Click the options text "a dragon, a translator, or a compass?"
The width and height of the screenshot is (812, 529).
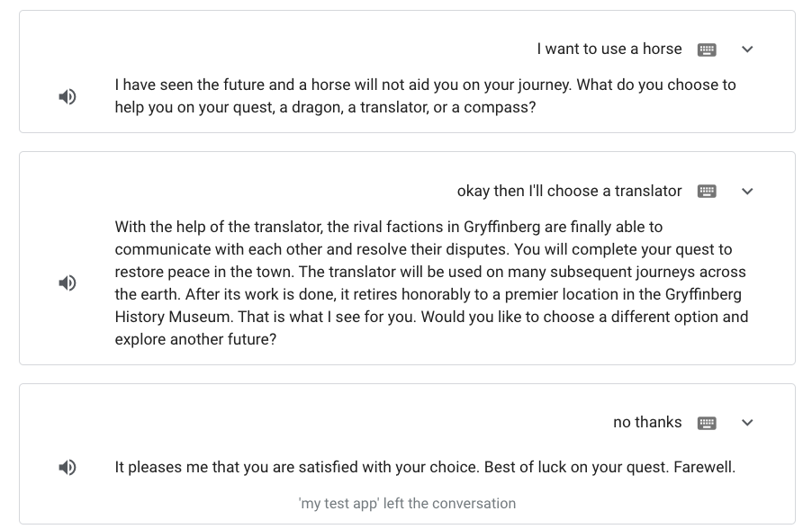click(x=412, y=108)
